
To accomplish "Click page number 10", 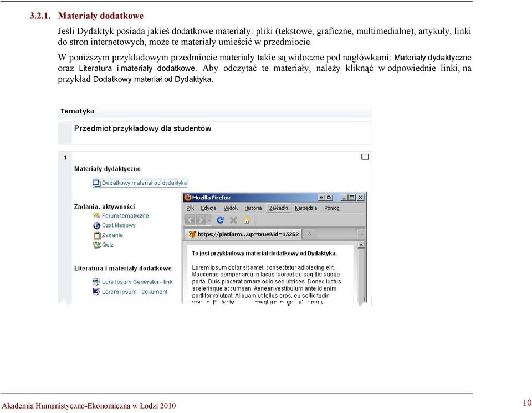I will 527,402.
